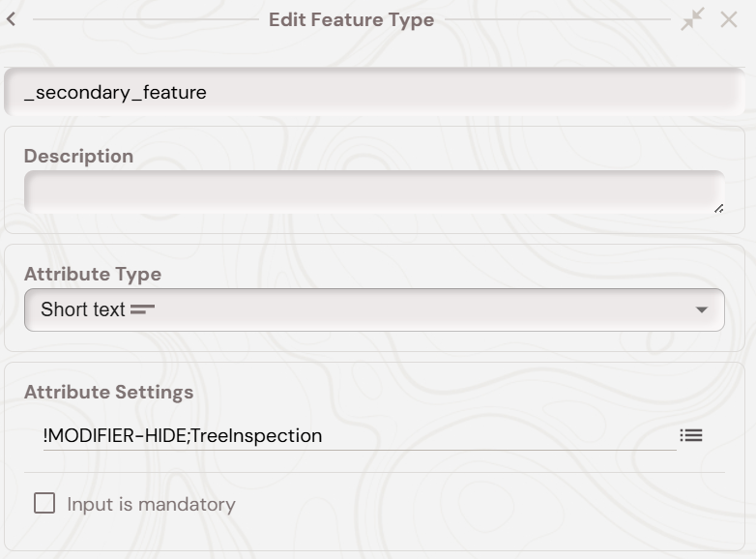Click the 'Attribute Type' section label

[x=92, y=274]
